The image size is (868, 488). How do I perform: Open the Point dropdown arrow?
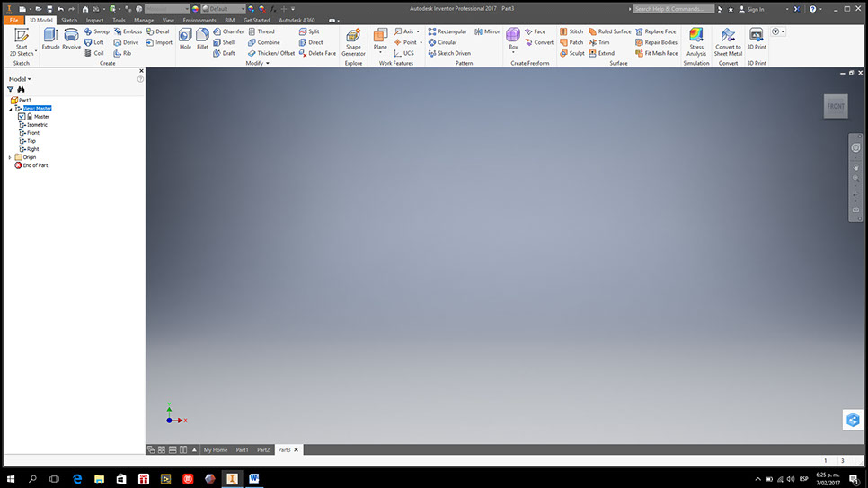(x=421, y=42)
